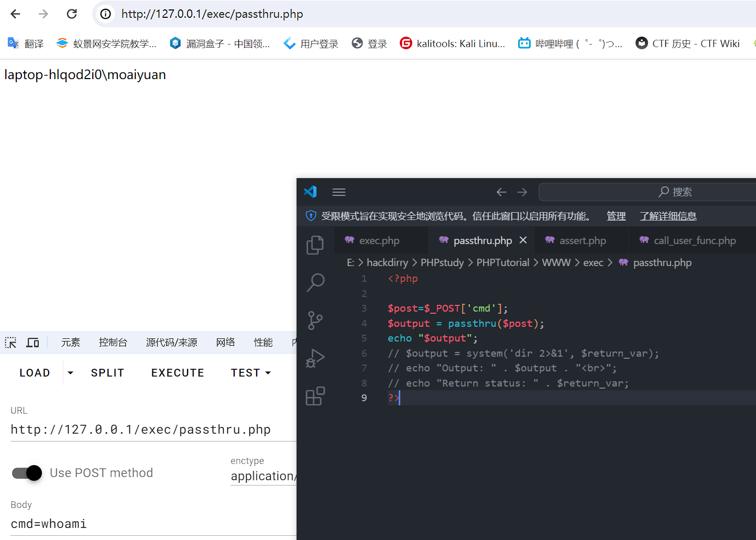Click the PHPTutorial breadcrumb segment
This screenshot has width=756, height=540.
tap(503, 262)
